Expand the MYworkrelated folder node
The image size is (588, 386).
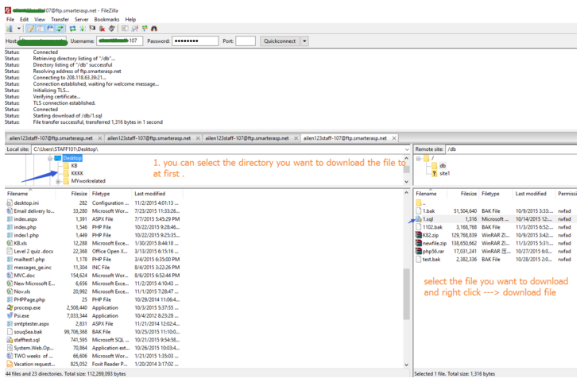coord(58,182)
